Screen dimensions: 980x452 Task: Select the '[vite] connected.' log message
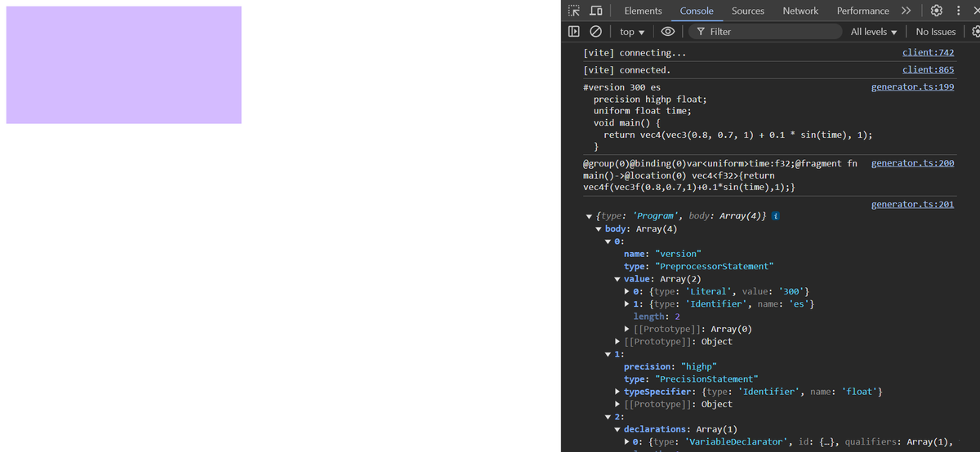click(x=626, y=70)
